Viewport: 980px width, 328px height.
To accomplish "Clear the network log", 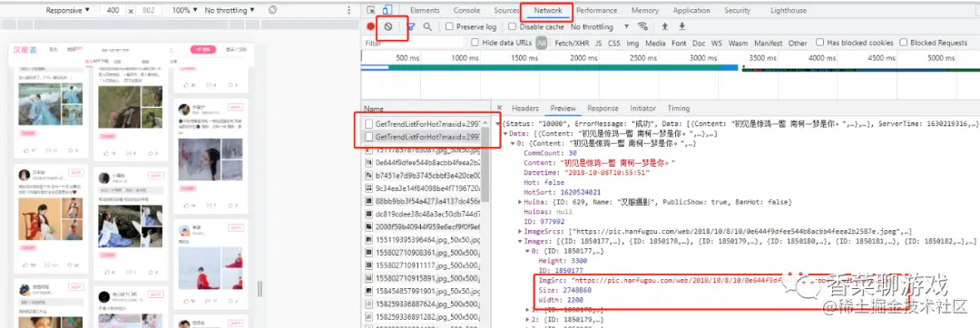I will [388, 27].
